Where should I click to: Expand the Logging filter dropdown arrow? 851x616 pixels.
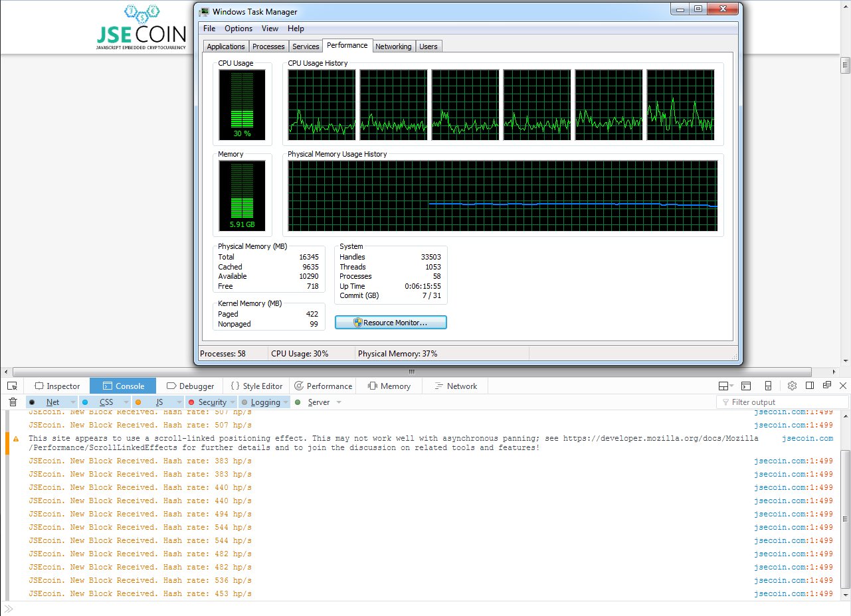tap(286, 402)
